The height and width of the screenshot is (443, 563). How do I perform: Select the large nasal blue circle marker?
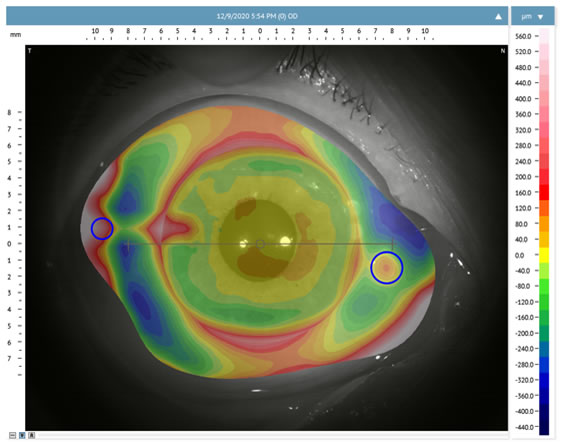click(x=387, y=267)
